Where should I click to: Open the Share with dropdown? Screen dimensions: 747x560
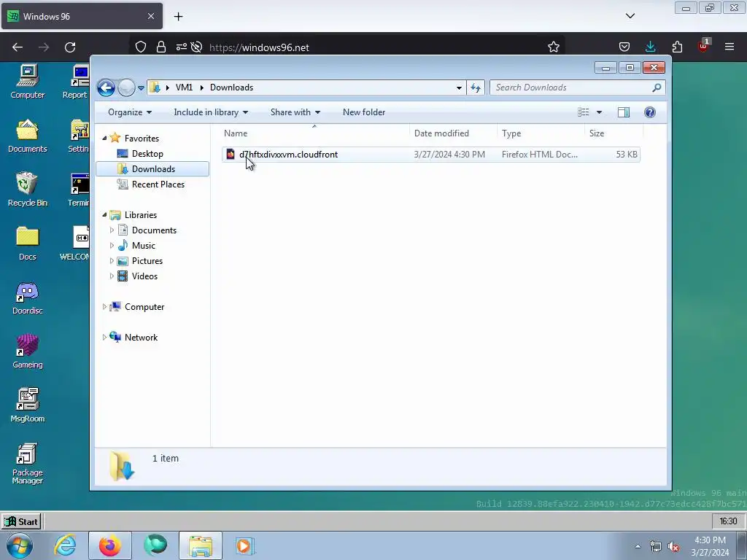[x=295, y=112]
